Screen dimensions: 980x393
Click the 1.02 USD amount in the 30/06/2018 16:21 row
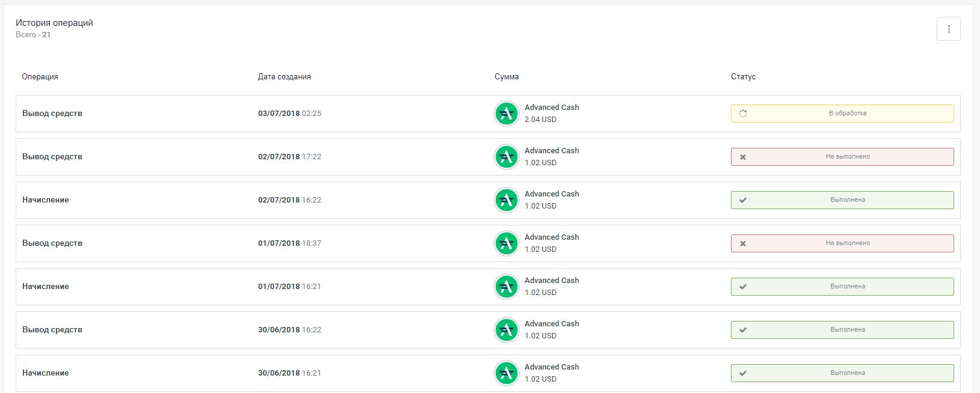[540, 379]
